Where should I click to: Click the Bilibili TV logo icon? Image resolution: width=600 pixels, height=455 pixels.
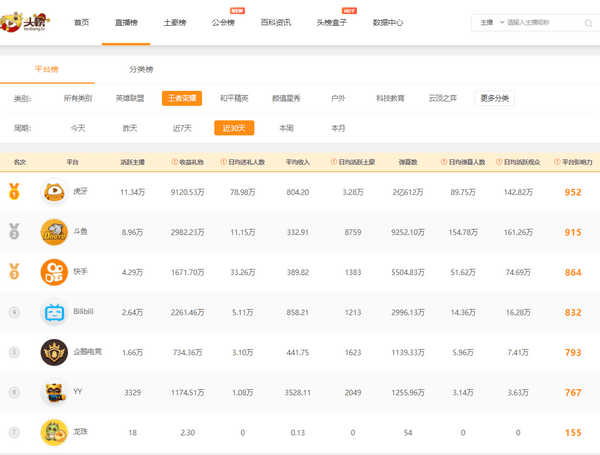[x=54, y=312]
